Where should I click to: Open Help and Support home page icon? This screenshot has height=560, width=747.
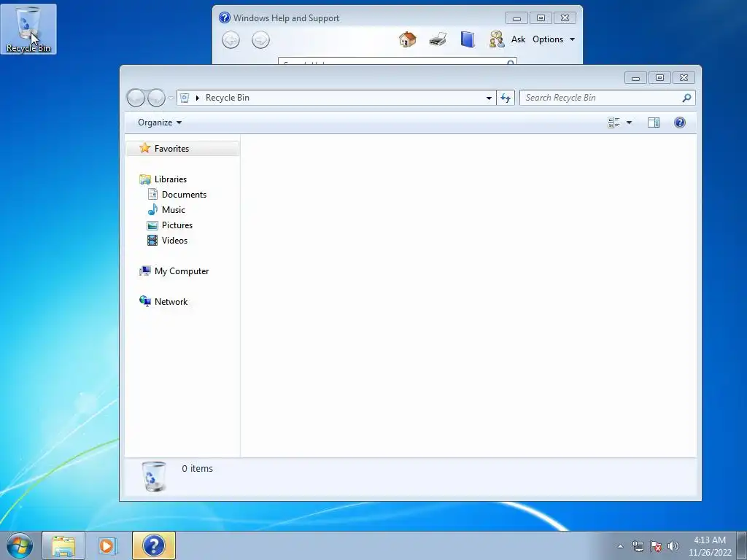(x=407, y=39)
